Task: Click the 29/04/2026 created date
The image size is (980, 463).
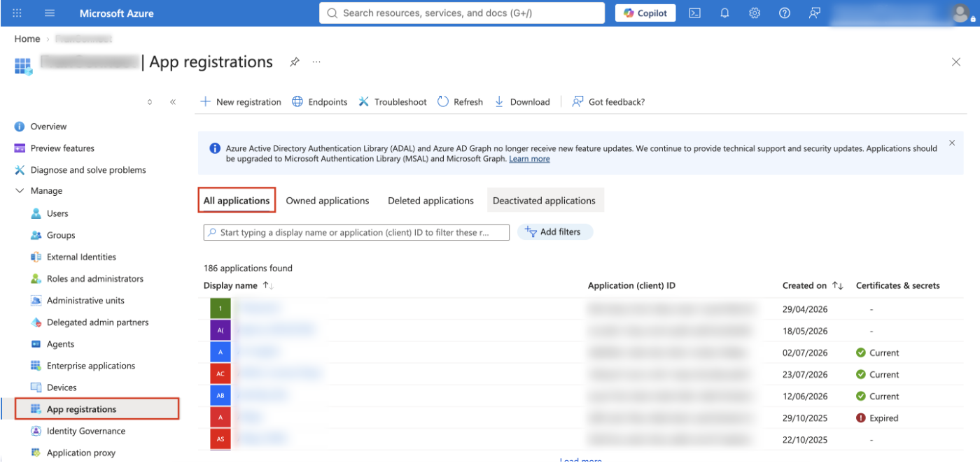Action: tap(805, 309)
